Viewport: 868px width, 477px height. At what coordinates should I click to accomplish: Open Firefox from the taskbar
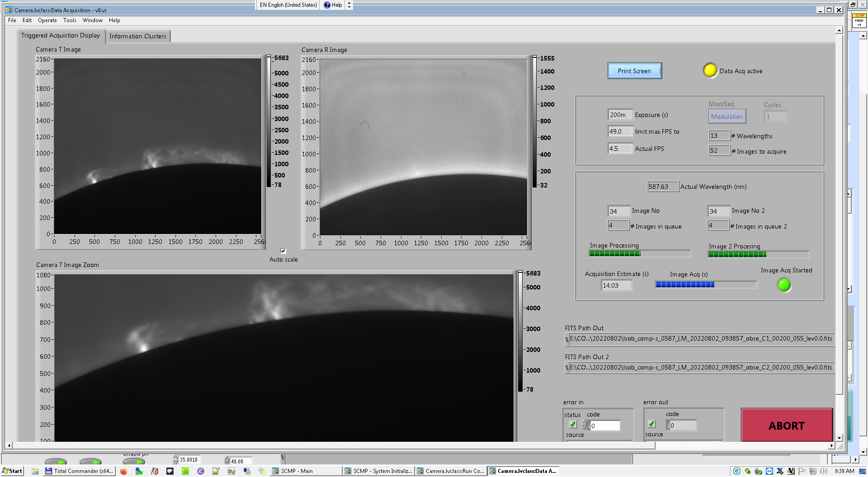pyautogui.click(x=123, y=471)
